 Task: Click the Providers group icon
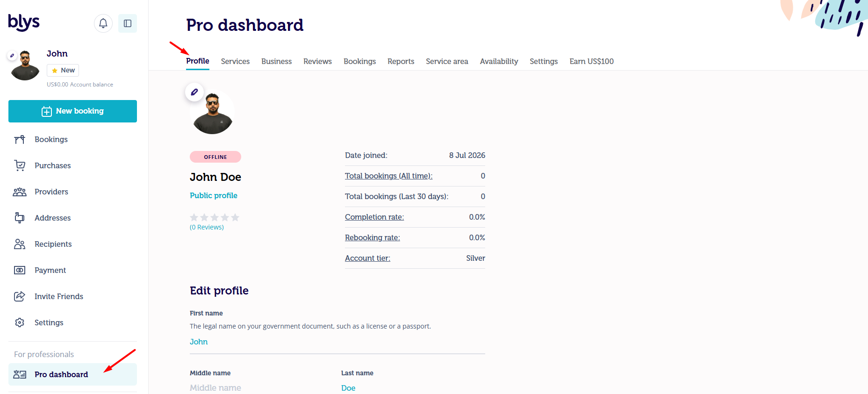[x=20, y=192]
